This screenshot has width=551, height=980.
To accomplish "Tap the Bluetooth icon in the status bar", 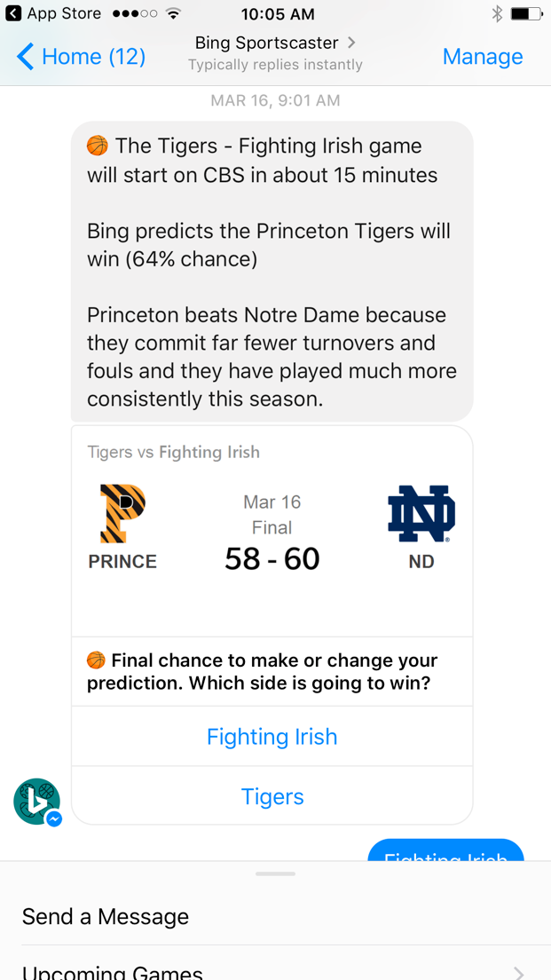I will click(x=496, y=13).
